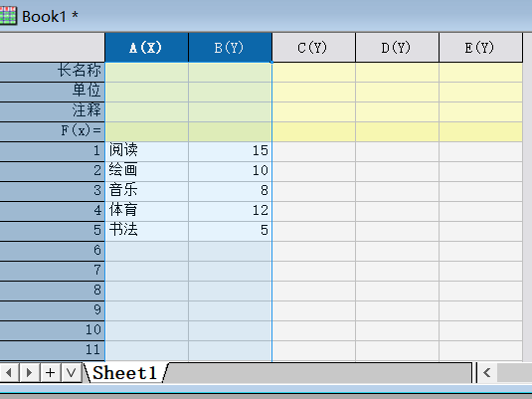The width and height of the screenshot is (532, 399).
Task: Click the cell with value 5 in column B
Action: [230, 231]
